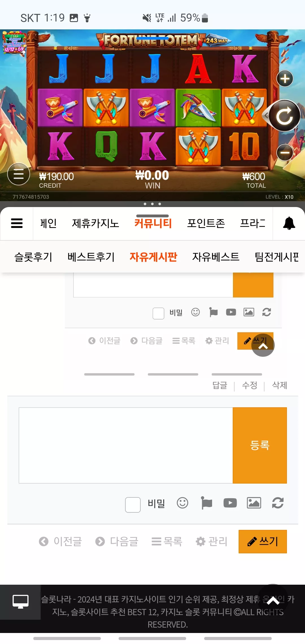The height and width of the screenshot is (644, 305).
Task: Increase bet with the plus button
Action: pyautogui.click(x=285, y=79)
